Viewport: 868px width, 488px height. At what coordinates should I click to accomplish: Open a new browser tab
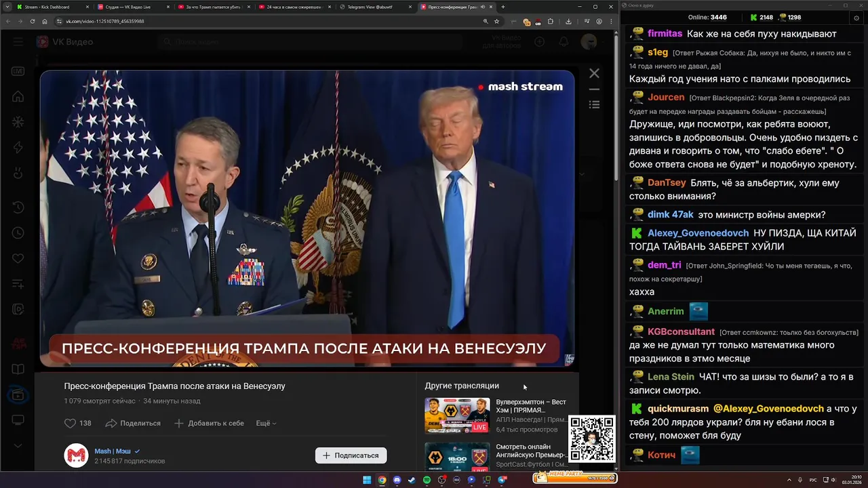502,7
